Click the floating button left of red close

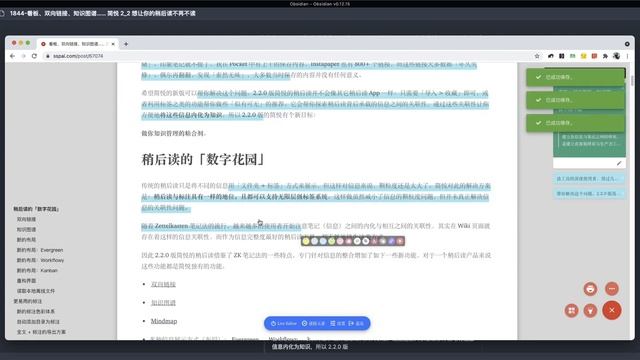590,311
